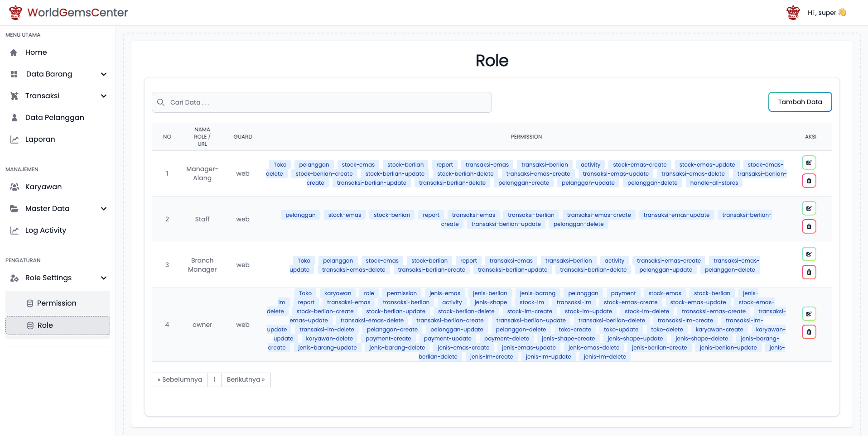Delete the Branch Manager role

tap(809, 272)
